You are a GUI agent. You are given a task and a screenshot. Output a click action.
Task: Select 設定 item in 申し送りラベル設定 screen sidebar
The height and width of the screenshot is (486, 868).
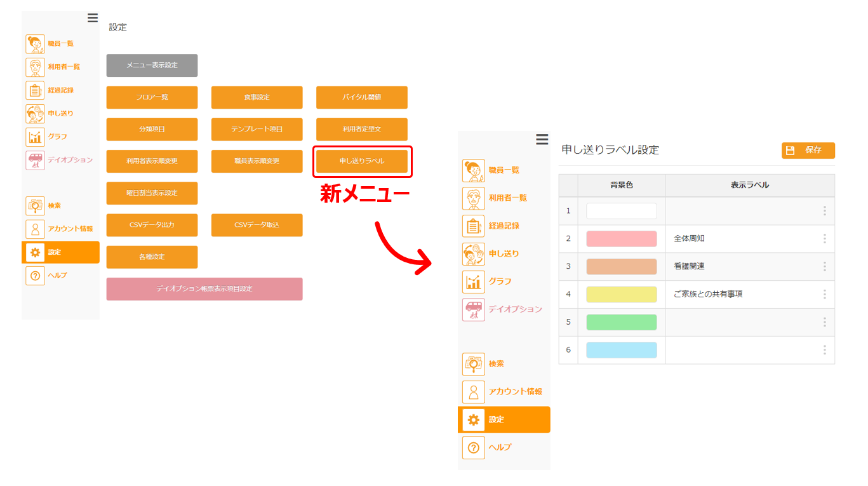pyautogui.click(x=504, y=420)
